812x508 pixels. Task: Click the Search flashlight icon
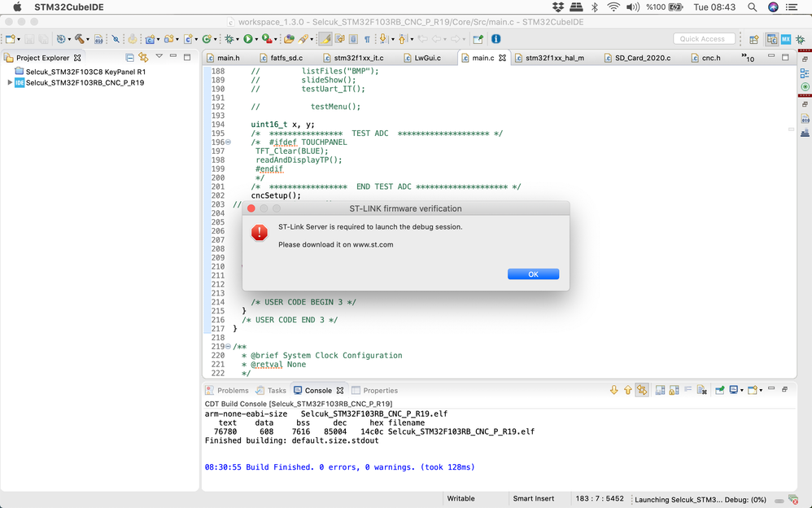point(303,39)
